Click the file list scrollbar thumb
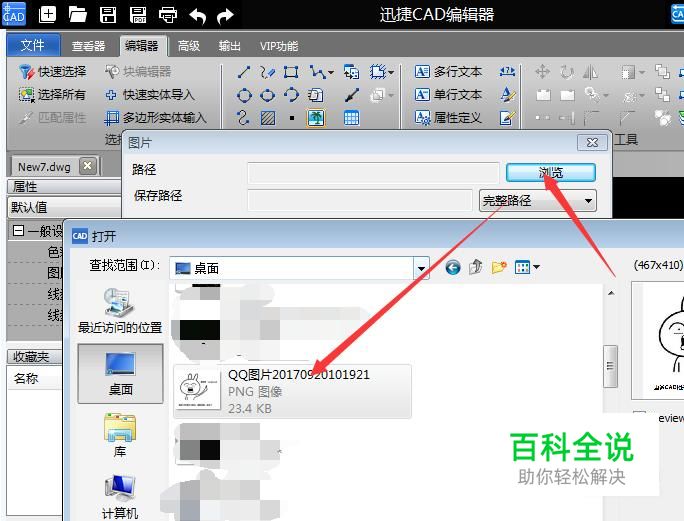Screen dimensions: 684x521 point(610,366)
